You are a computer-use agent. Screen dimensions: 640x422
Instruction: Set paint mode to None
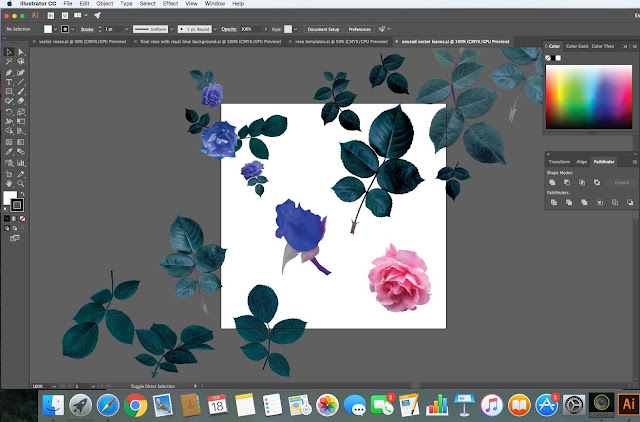(x=22, y=219)
